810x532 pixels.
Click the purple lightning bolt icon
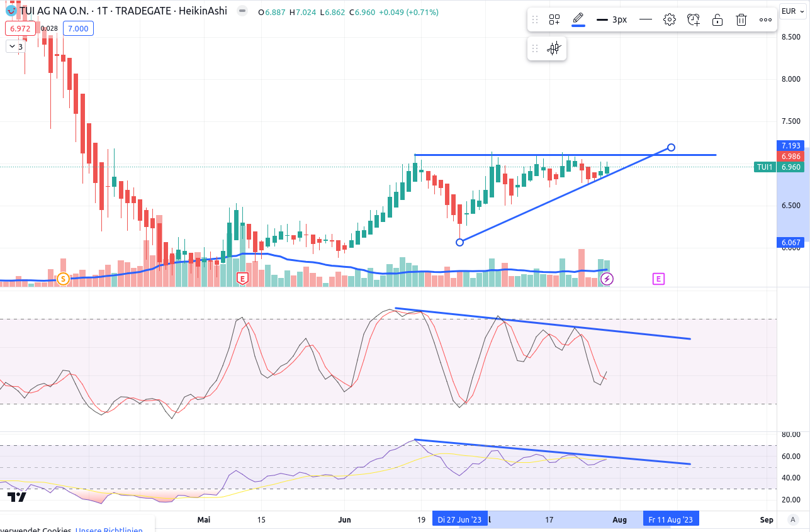pyautogui.click(x=608, y=278)
